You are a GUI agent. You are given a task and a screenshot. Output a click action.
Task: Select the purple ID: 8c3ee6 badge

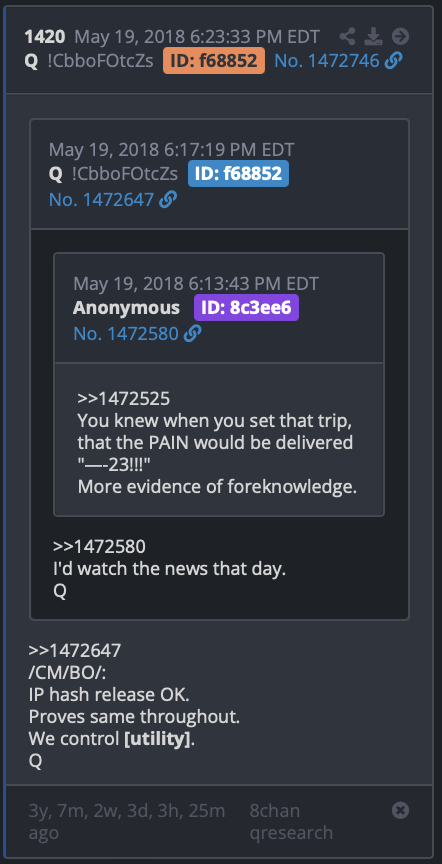pos(246,307)
